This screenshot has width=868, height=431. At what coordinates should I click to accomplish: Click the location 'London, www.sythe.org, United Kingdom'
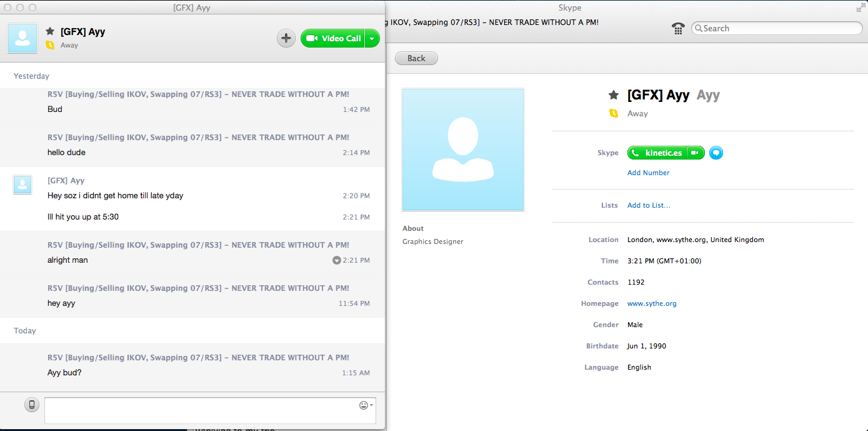(696, 240)
